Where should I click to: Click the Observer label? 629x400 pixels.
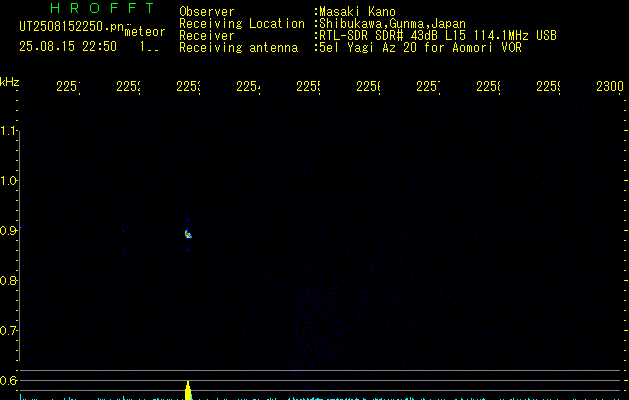pos(207,12)
